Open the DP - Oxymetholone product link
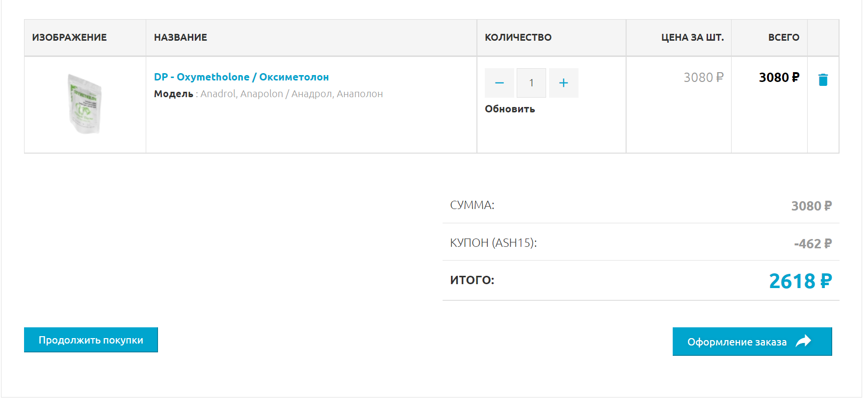This screenshot has width=868, height=398. tap(241, 77)
